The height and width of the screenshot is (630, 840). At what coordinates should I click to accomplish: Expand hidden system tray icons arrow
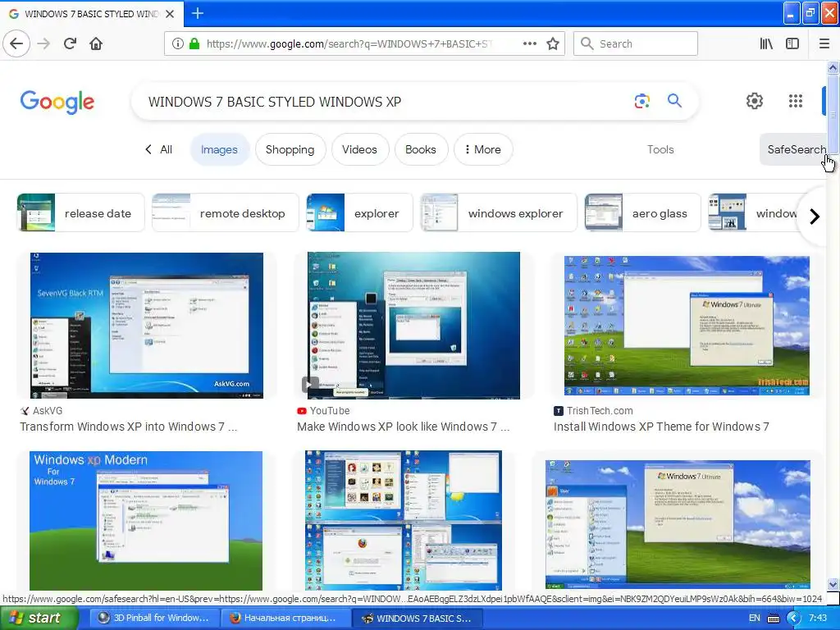pyautogui.click(x=793, y=619)
